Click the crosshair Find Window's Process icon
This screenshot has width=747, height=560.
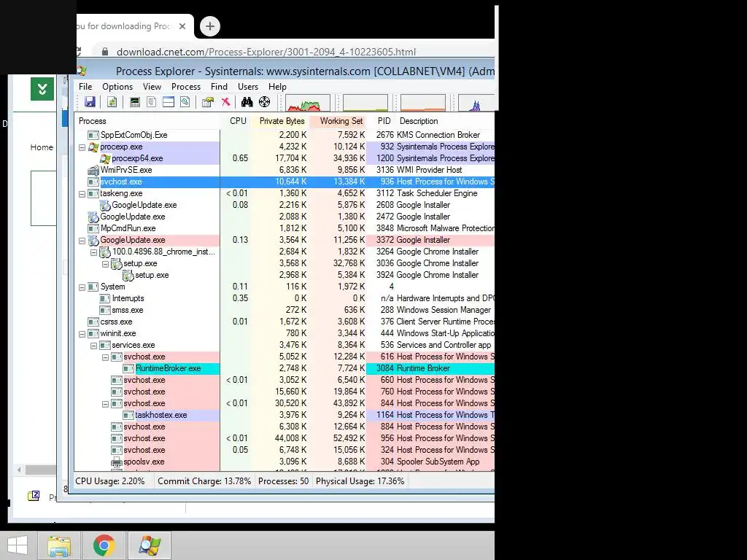point(264,102)
